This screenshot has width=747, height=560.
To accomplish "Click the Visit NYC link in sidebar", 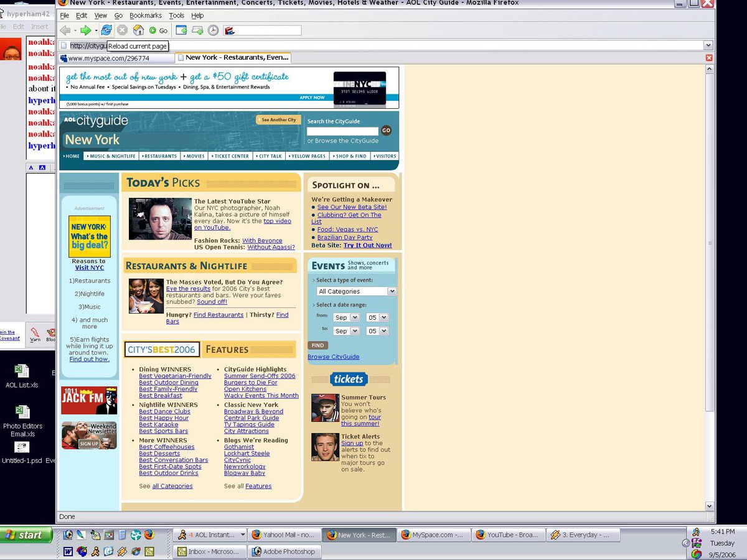I will coord(90,268).
